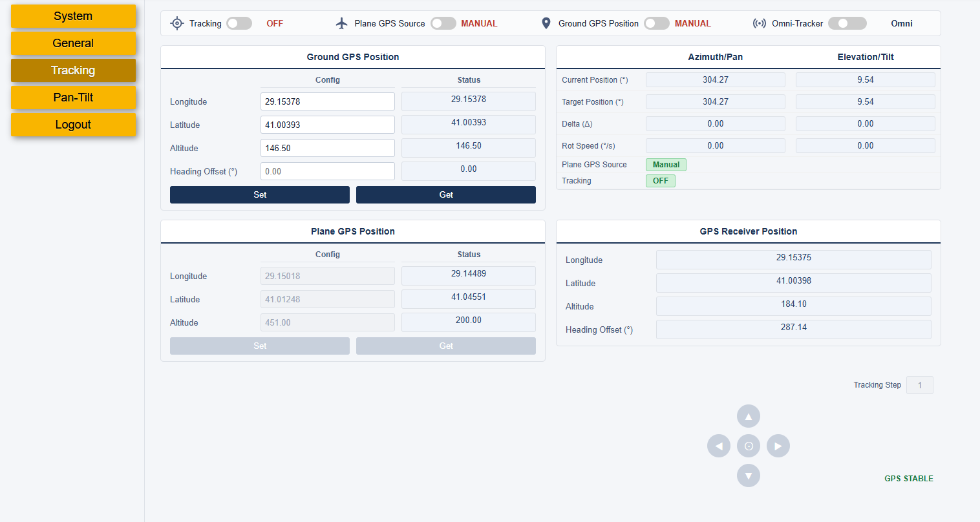Move pan-tilt up with the up arrow
980x522 pixels.
click(x=749, y=416)
